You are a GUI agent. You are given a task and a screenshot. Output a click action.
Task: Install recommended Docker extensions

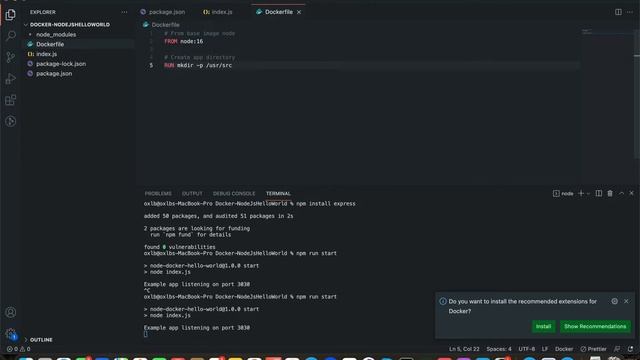(543, 327)
